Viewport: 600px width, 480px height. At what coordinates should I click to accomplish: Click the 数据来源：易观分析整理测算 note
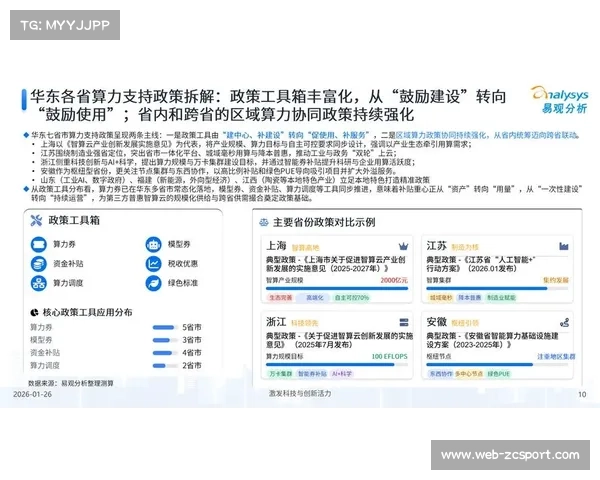coord(71,383)
